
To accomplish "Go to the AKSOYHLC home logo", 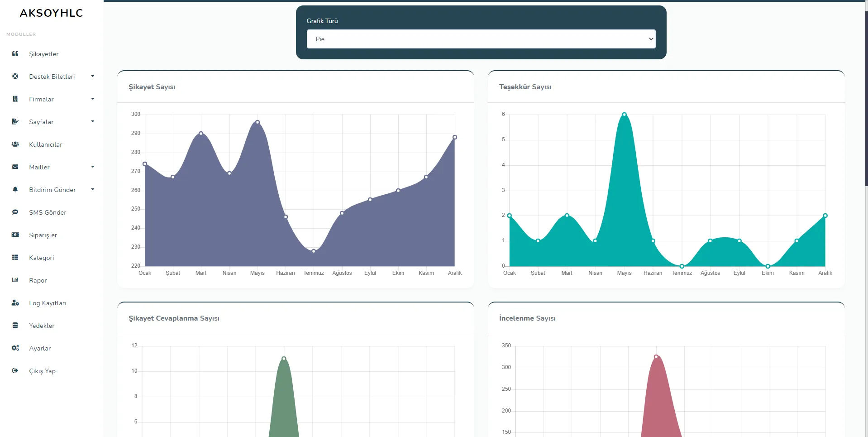I will (52, 13).
